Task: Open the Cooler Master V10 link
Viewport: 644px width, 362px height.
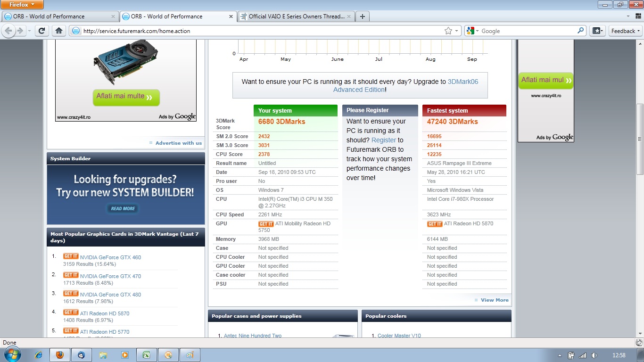Action: click(x=399, y=336)
